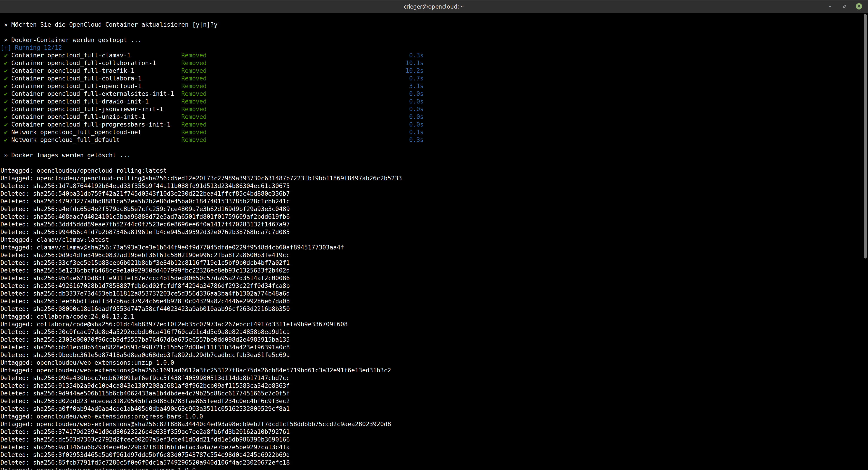Select 'Network opencloud_full_default' row

click(214, 140)
